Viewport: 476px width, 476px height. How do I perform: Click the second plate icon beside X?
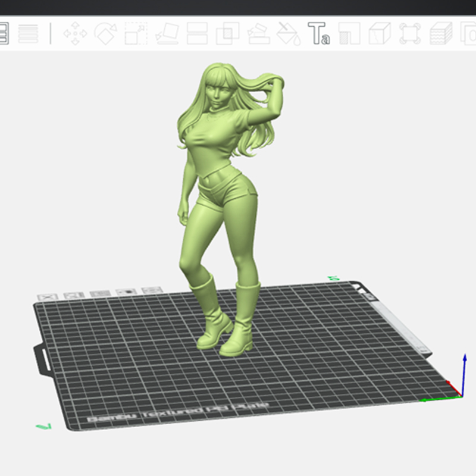[x=74, y=295]
